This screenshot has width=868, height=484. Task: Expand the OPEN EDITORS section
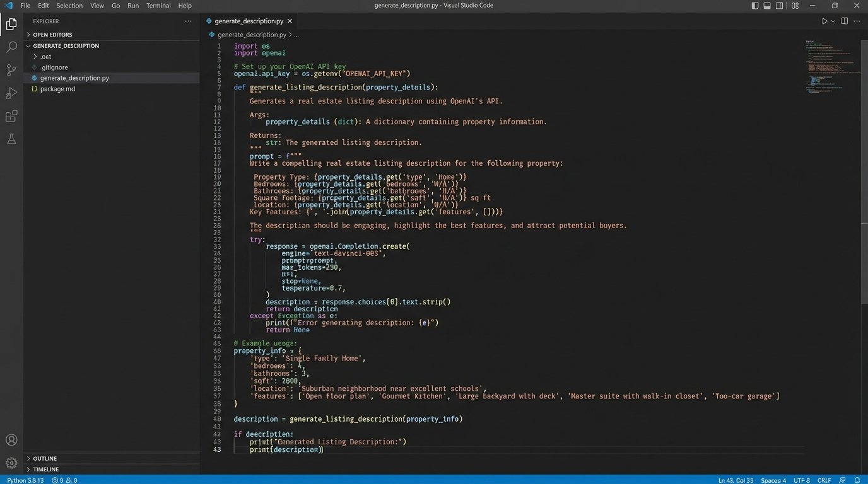(52, 35)
